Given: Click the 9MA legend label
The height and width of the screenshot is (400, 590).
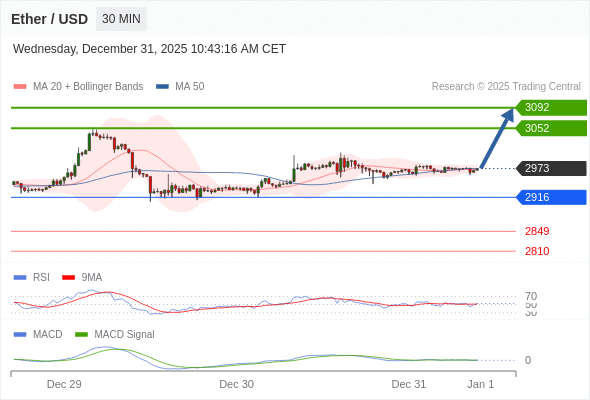Looking at the screenshot, I should [92, 278].
